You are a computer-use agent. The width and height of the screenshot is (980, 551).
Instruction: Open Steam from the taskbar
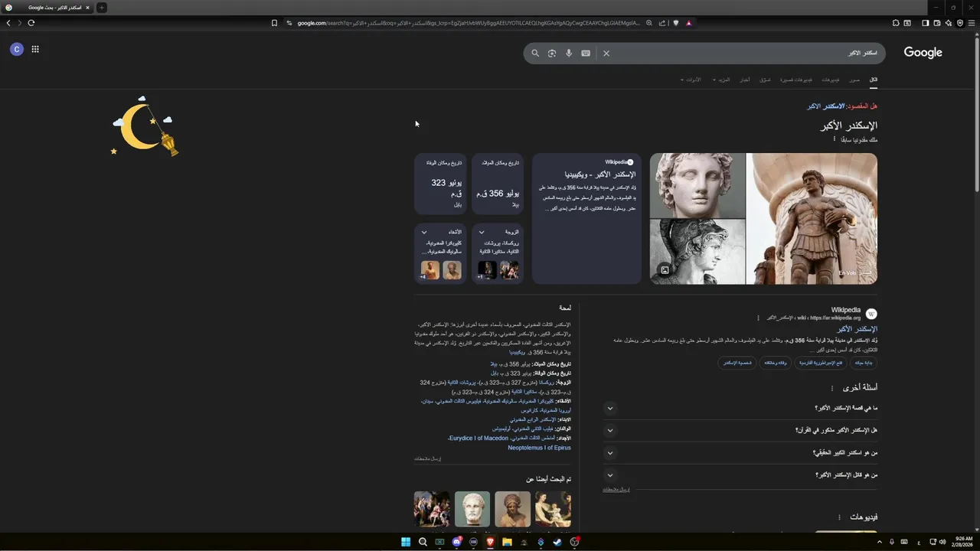[x=557, y=542]
